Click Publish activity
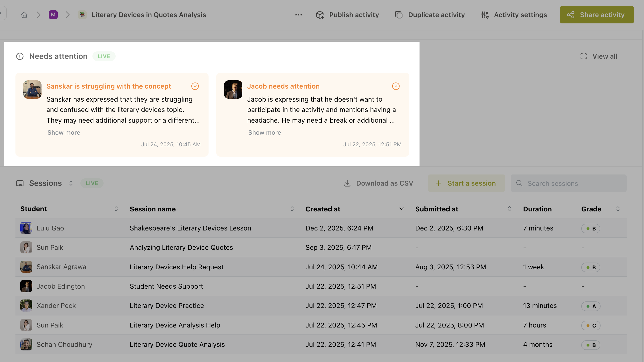644x362 pixels. (347, 15)
